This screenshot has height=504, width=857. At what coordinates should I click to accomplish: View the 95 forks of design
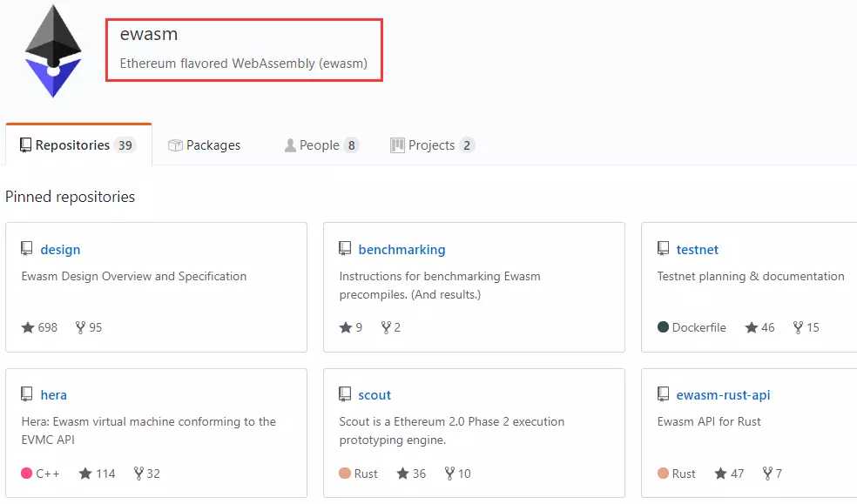[89, 327]
